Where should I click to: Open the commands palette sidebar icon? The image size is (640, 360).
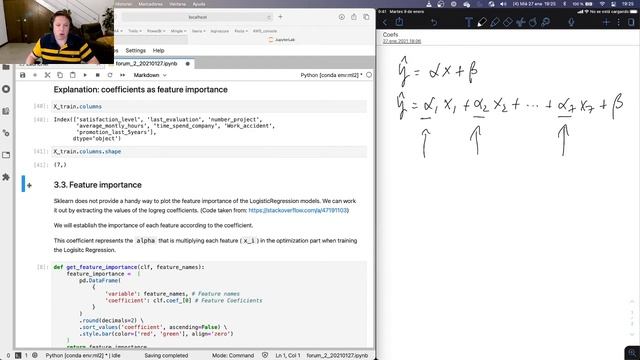click(6, 111)
